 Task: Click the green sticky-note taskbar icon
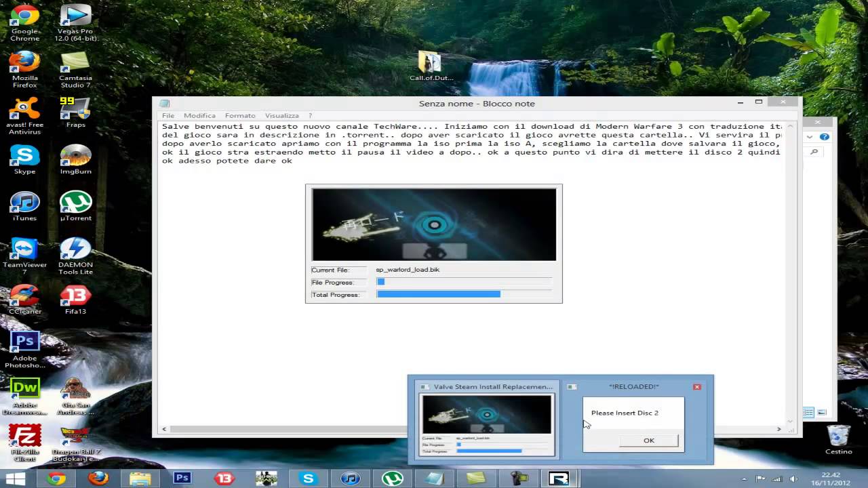coord(476,479)
